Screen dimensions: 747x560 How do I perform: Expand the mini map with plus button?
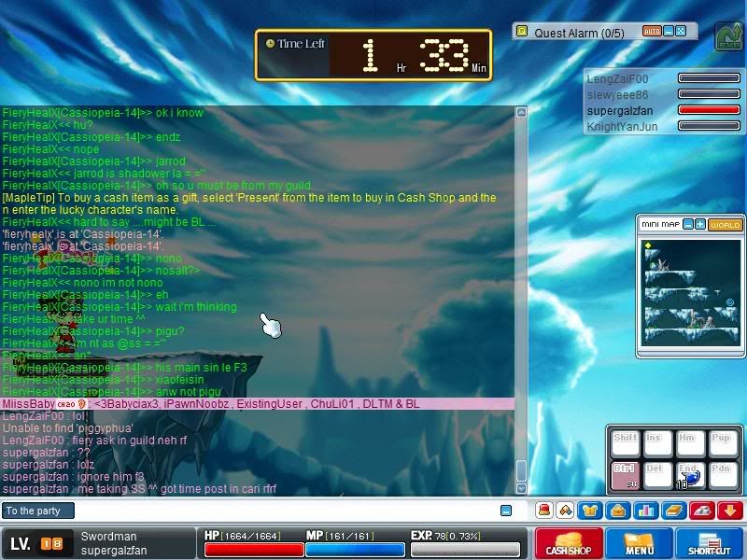click(x=700, y=225)
